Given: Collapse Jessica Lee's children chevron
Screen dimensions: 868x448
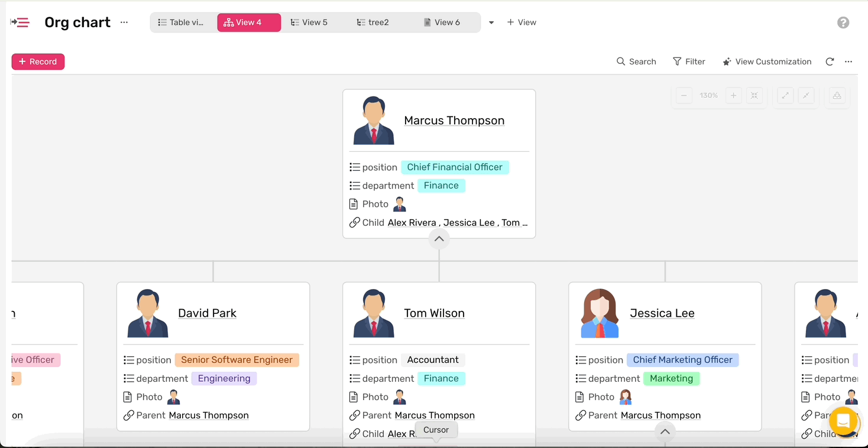Looking at the screenshot, I should pyautogui.click(x=665, y=431).
